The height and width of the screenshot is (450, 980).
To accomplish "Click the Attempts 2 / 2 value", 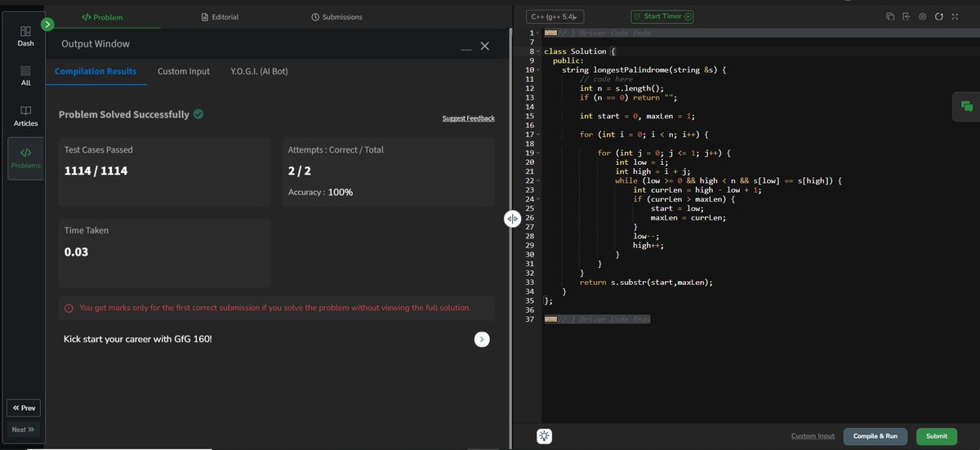I will point(298,172).
